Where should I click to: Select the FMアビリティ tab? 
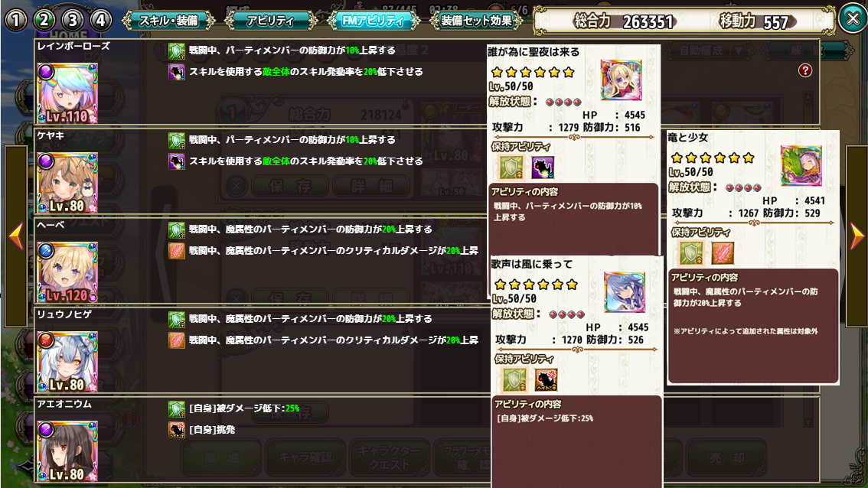374,21
